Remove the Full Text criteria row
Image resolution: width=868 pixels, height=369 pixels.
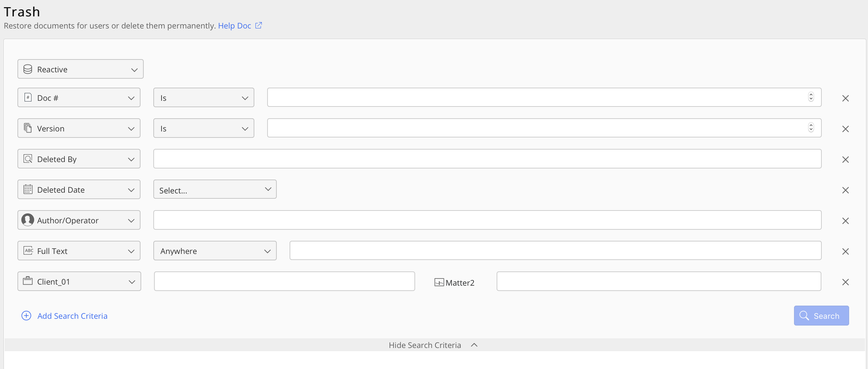845,251
